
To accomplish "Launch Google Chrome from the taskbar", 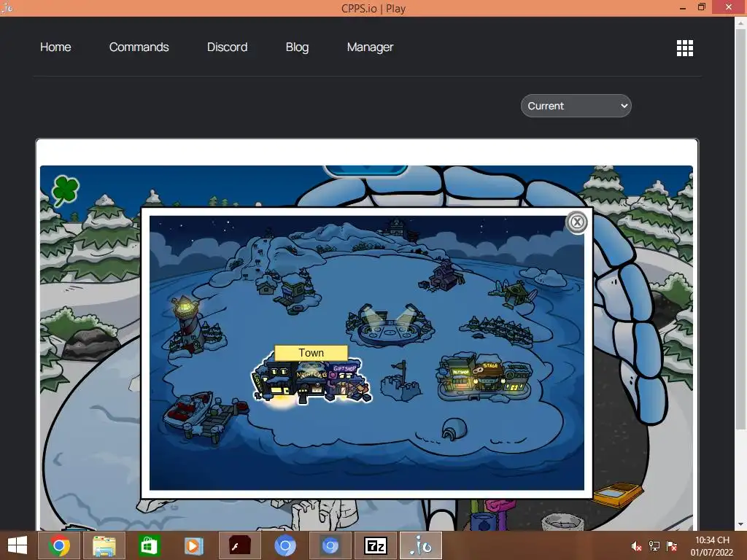I will 59,545.
